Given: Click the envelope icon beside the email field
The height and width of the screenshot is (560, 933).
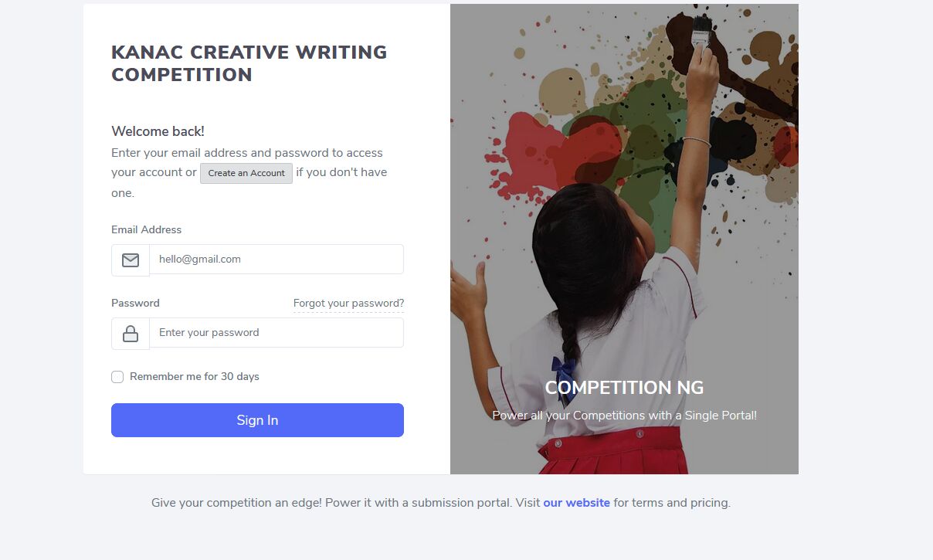Looking at the screenshot, I should 131,260.
